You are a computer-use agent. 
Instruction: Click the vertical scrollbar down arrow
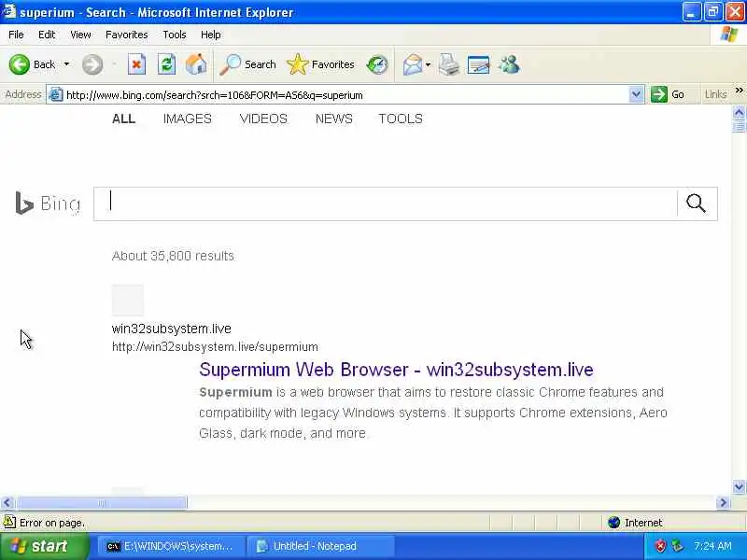[739, 486]
